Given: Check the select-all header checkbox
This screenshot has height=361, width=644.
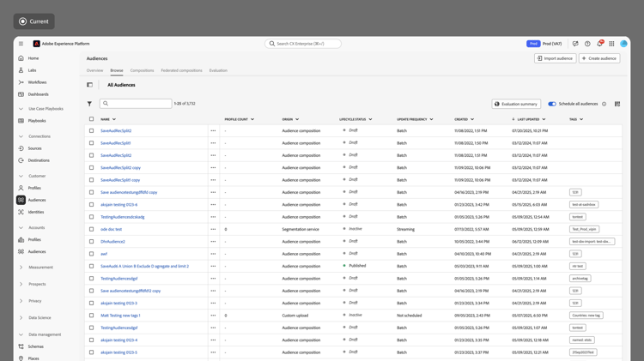Looking at the screenshot, I should 91,119.
